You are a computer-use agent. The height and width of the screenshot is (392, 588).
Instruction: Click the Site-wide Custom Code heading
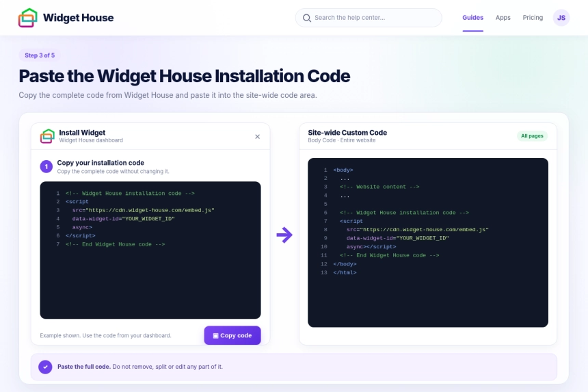[347, 133]
